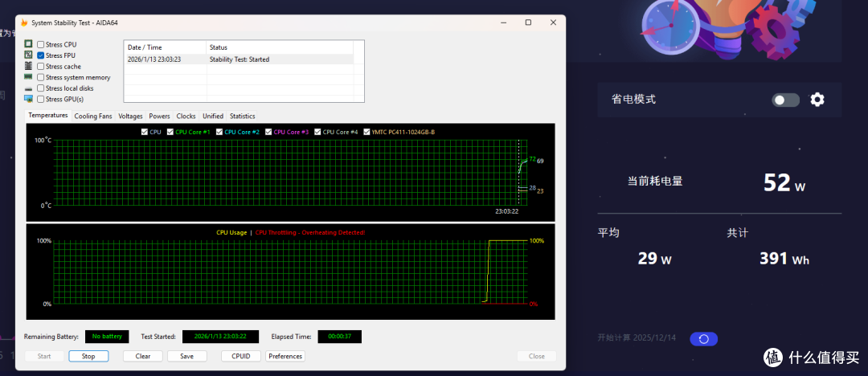Click the AIDA64 flame icon in title bar
This screenshot has height=376, width=868.
pyautogui.click(x=24, y=22)
